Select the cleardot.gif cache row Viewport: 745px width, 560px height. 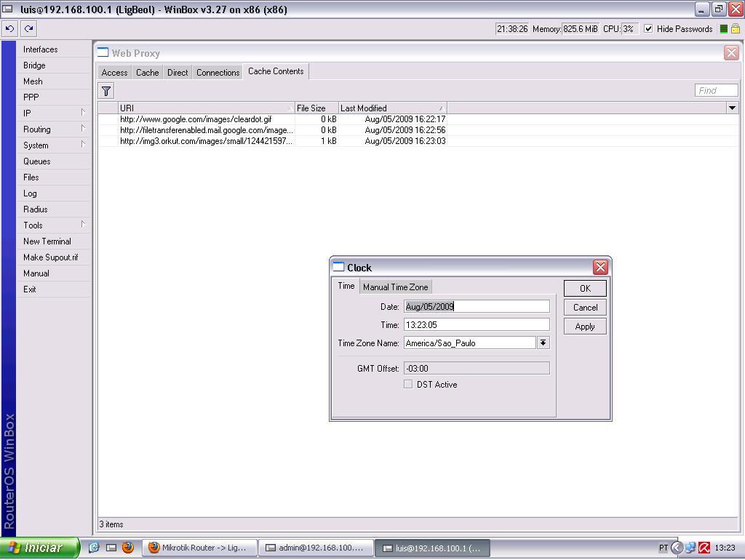(x=418, y=119)
